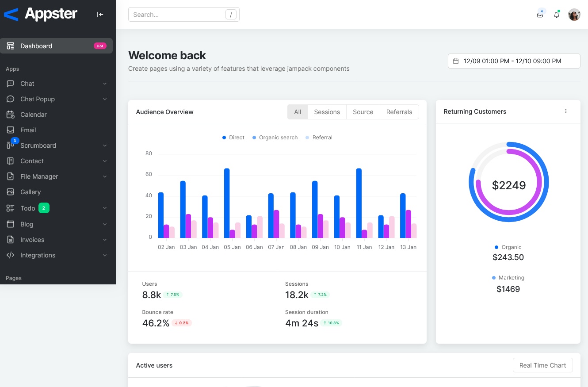588x387 pixels.
Task: Click the Organic legend dot under donut
Action: click(x=496, y=247)
